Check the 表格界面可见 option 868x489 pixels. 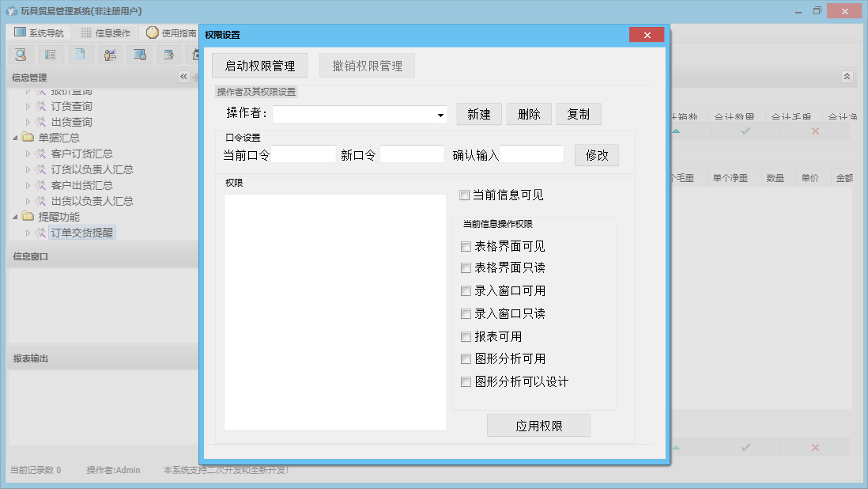pyautogui.click(x=466, y=246)
